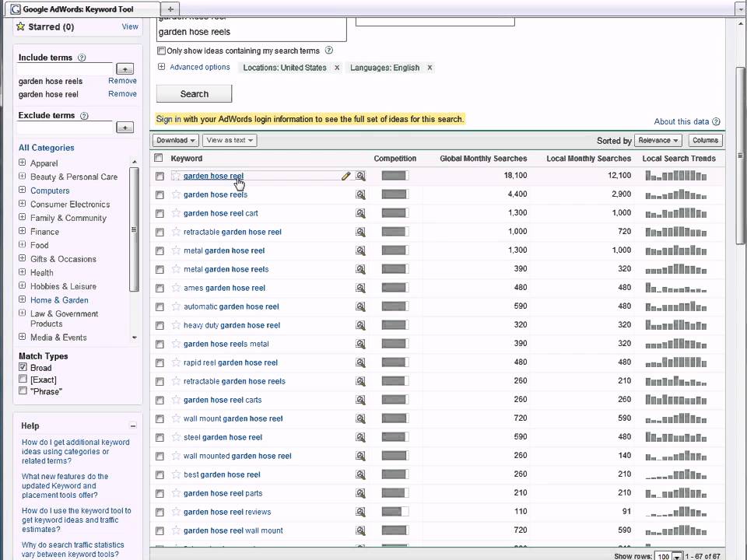Image resolution: width=747 pixels, height=560 pixels.
Task: Expand the Apparel category
Action: [22, 163]
